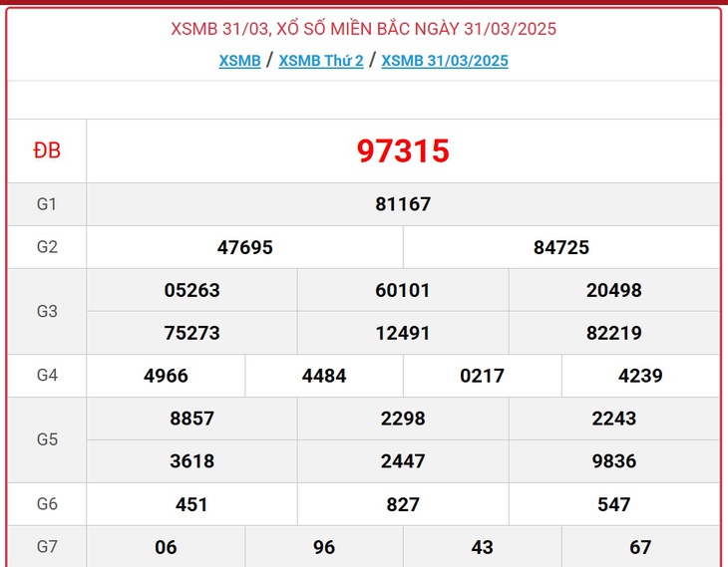
Task: Select G4 result 4966
Action: 166,376
